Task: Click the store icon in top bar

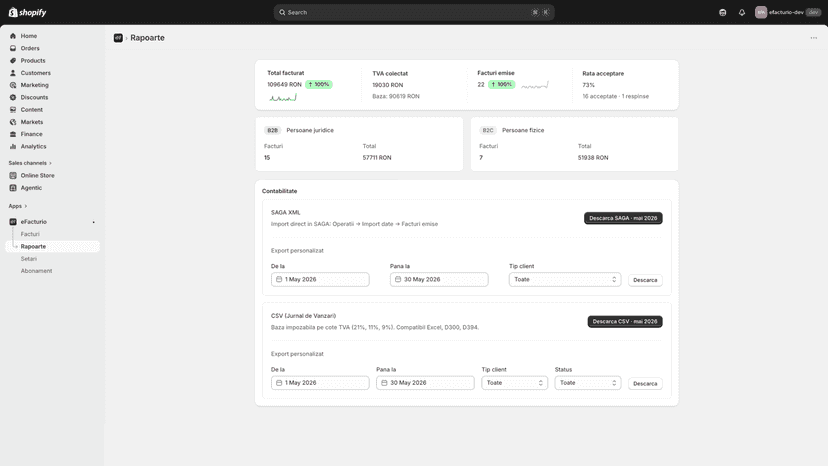Action: click(723, 13)
